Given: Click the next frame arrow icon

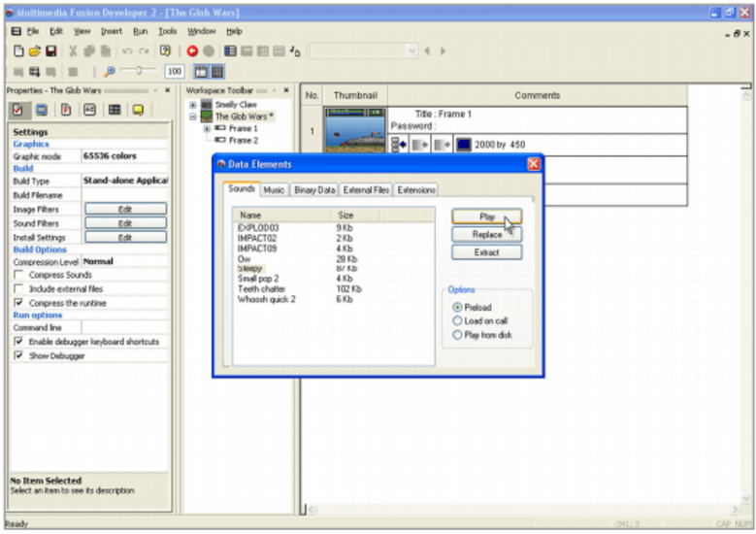Looking at the screenshot, I should [x=443, y=50].
